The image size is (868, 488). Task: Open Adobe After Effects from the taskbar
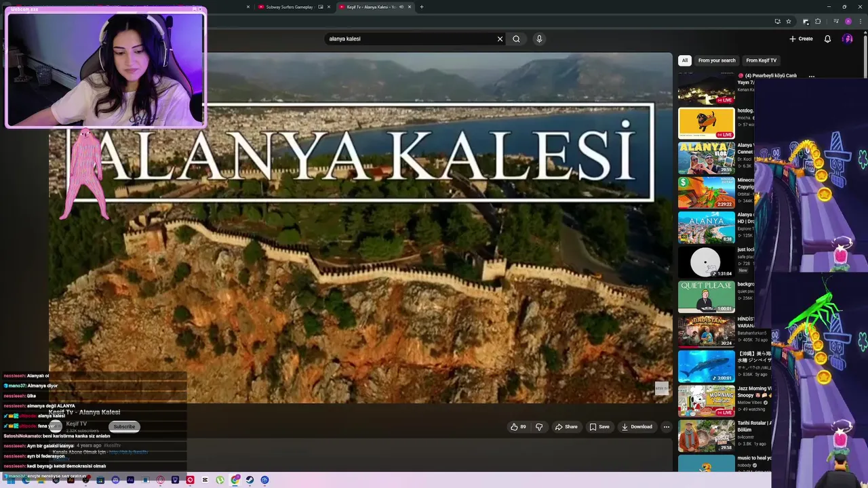(130, 480)
